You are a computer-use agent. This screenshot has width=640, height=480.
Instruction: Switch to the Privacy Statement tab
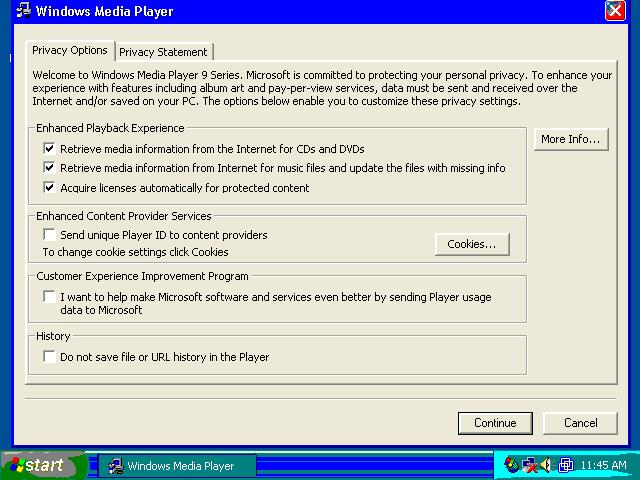pyautogui.click(x=163, y=52)
